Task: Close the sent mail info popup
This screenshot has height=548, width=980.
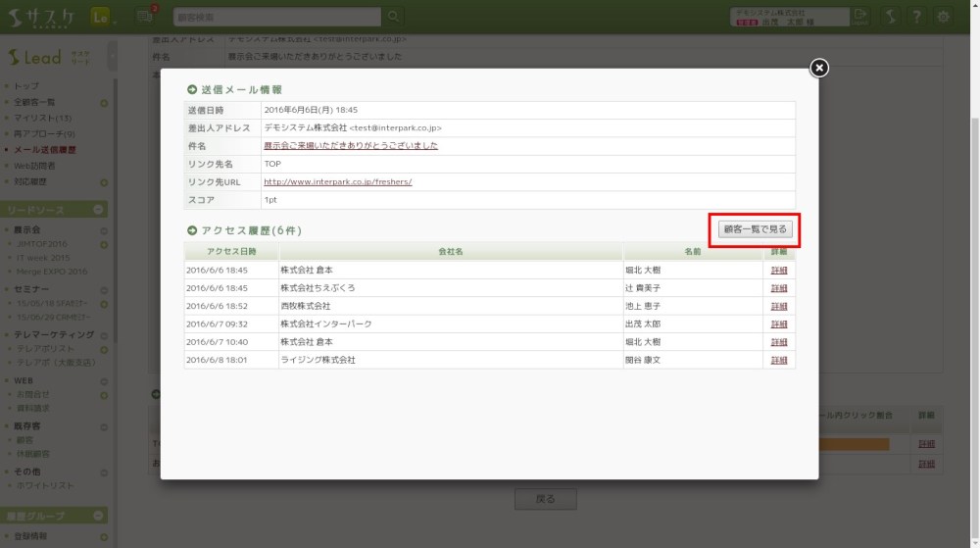Action: [819, 68]
